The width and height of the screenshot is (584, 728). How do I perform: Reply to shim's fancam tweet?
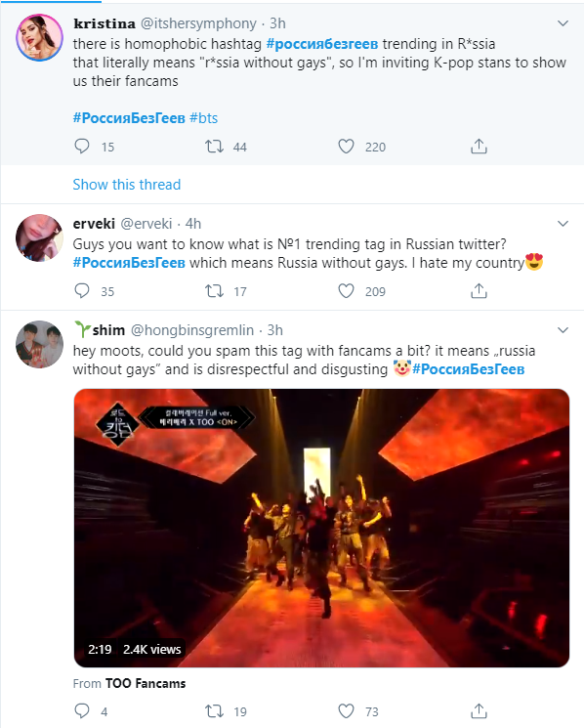pyautogui.click(x=82, y=710)
